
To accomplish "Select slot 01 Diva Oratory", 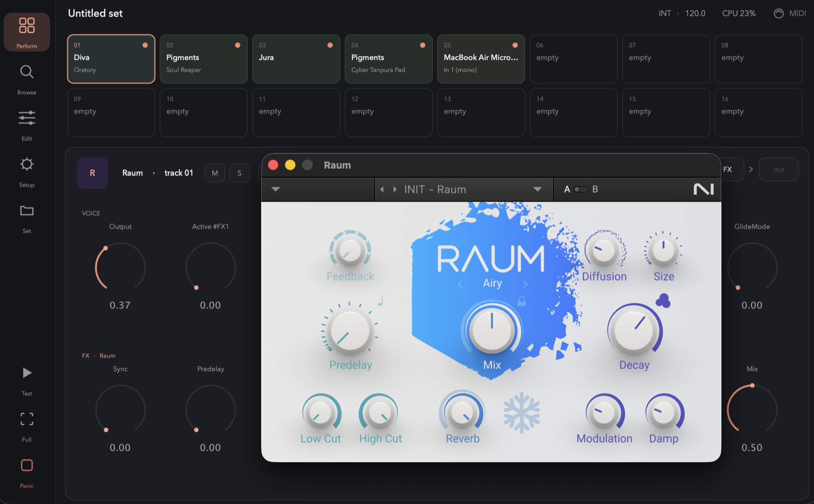I will pyautogui.click(x=111, y=59).
